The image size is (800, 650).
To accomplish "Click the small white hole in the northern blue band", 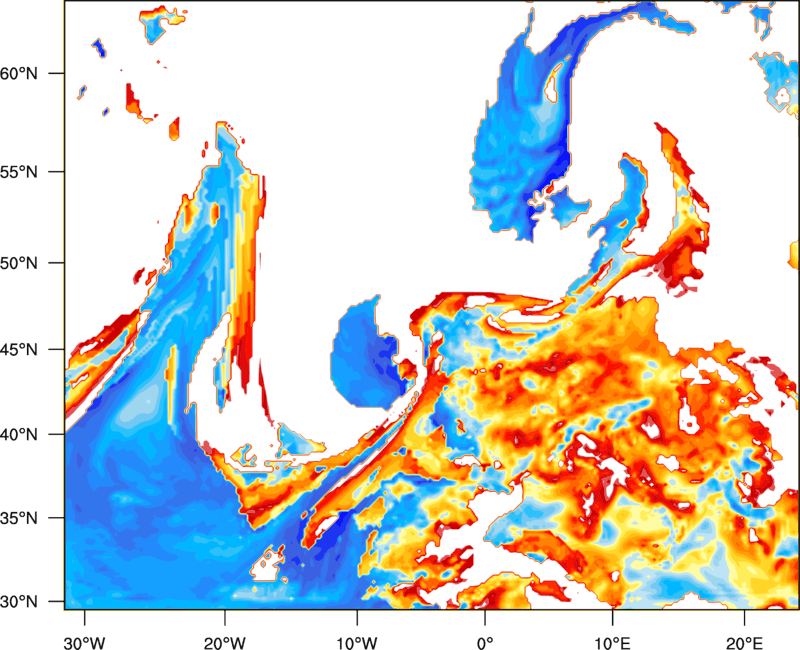I will [x=552, y=88].
